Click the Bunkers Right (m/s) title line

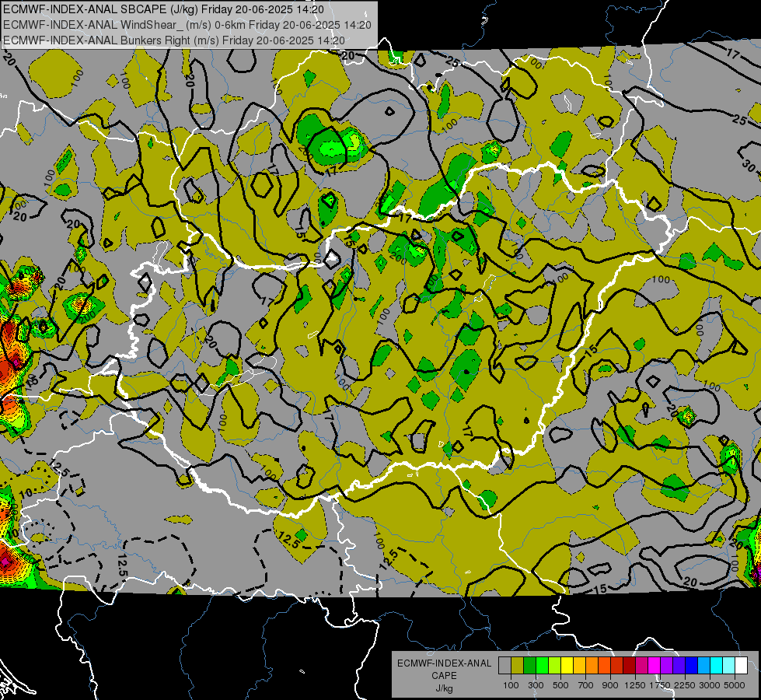pos(174,40)
